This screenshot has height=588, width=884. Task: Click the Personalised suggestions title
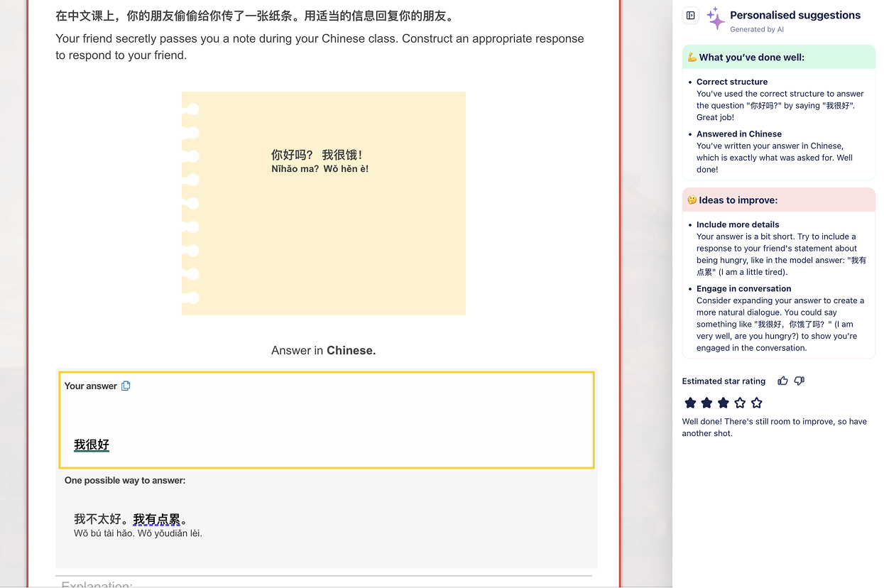(x=795, y=16)
